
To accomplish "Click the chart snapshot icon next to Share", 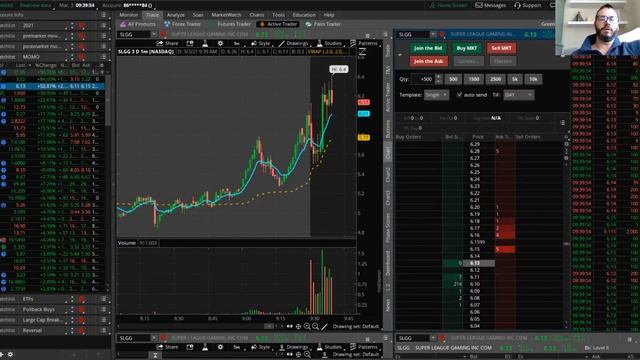I will click(190, 43).
